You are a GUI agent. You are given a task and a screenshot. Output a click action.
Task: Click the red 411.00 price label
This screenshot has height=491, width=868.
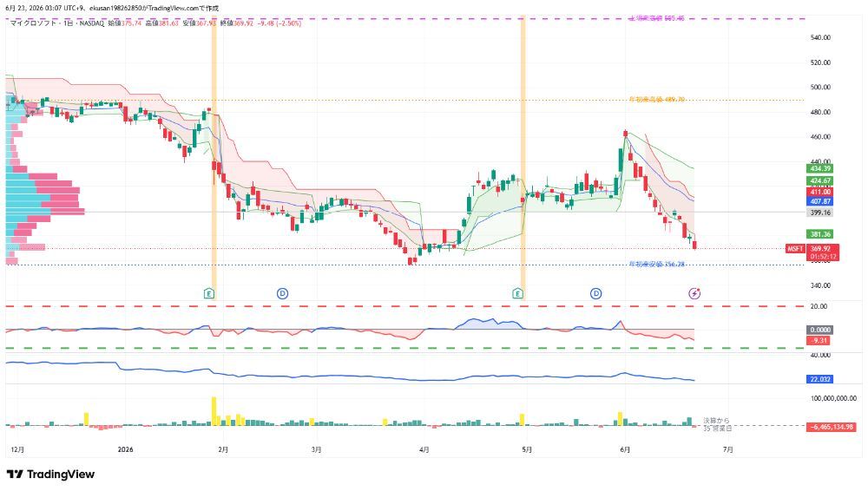pos(820,192)
